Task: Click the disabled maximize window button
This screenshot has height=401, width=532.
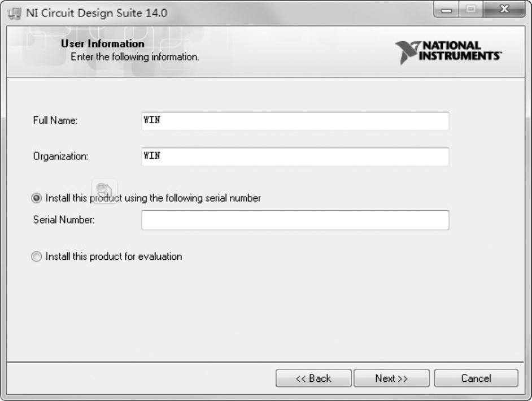Action: pyautogui.click(x=471, y=9)
